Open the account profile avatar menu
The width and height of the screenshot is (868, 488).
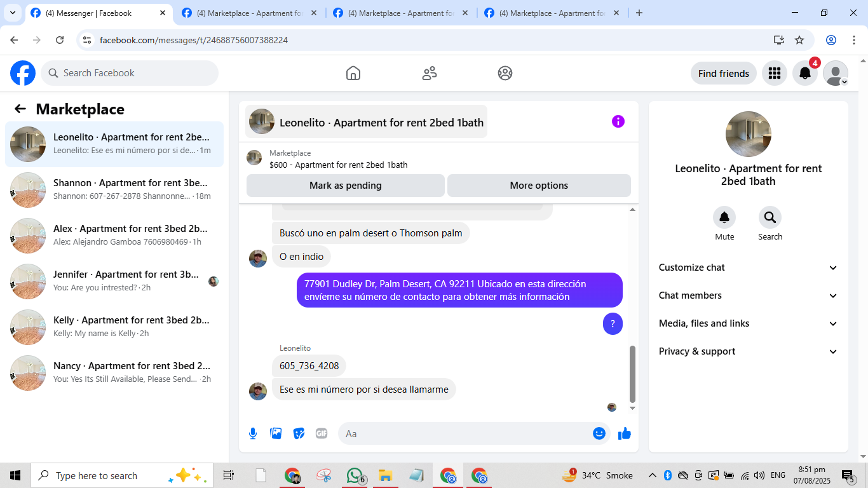[x=836, y=73]
